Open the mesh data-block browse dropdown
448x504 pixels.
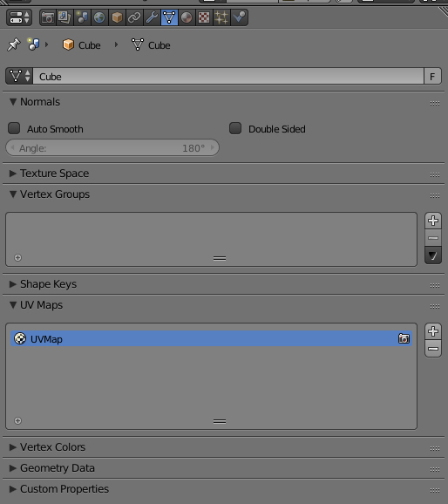[19, 76]
